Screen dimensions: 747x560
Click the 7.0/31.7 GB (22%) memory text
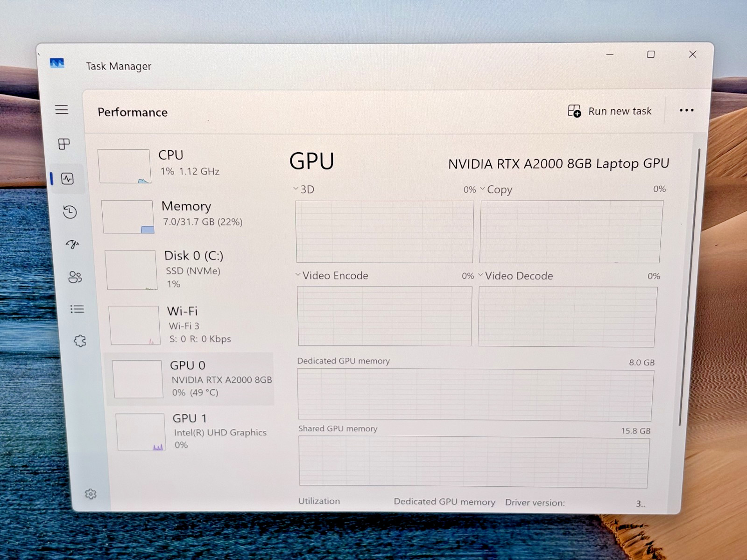pos(203,222)
